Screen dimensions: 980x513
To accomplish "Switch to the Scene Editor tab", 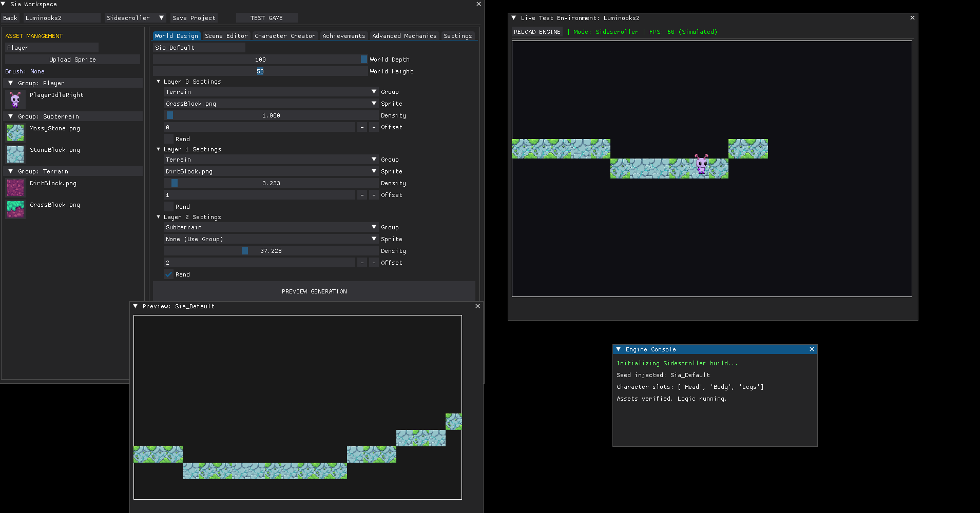I will tap(226, 36).
